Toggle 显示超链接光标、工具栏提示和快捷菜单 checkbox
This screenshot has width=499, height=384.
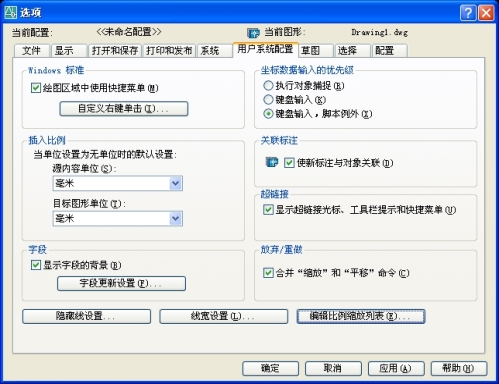pyautogui.click(x=268, y=210)
